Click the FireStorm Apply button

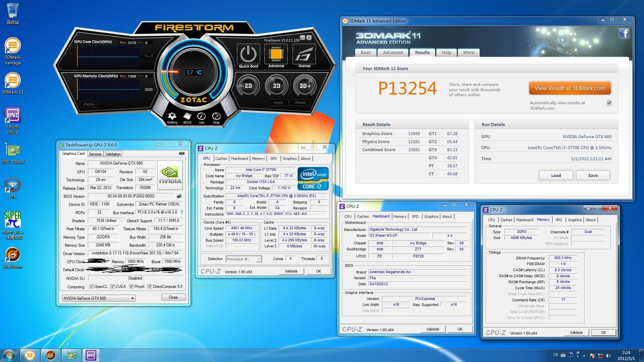(x=278, y=103)
